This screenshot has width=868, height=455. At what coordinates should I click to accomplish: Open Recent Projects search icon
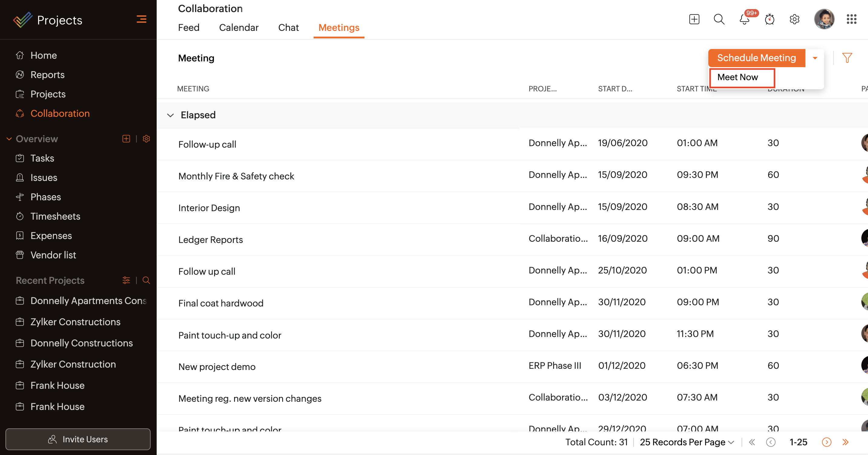146,280
